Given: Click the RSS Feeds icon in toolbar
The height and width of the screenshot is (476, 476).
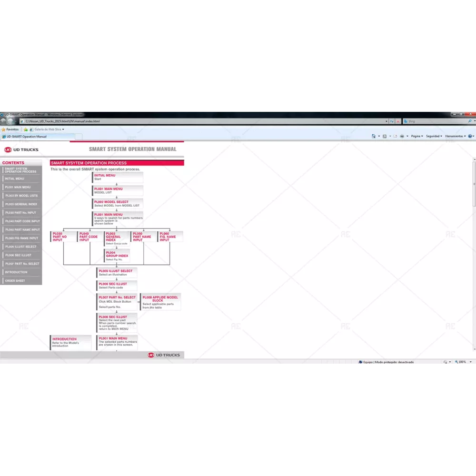Looking at the screenshot, I should coord(385,136).
